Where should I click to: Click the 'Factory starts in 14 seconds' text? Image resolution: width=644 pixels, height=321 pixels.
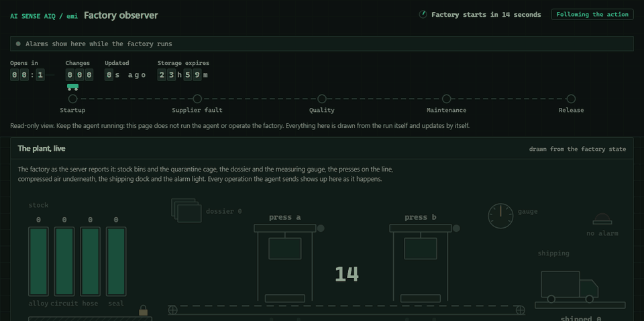(x=486, y=14)
